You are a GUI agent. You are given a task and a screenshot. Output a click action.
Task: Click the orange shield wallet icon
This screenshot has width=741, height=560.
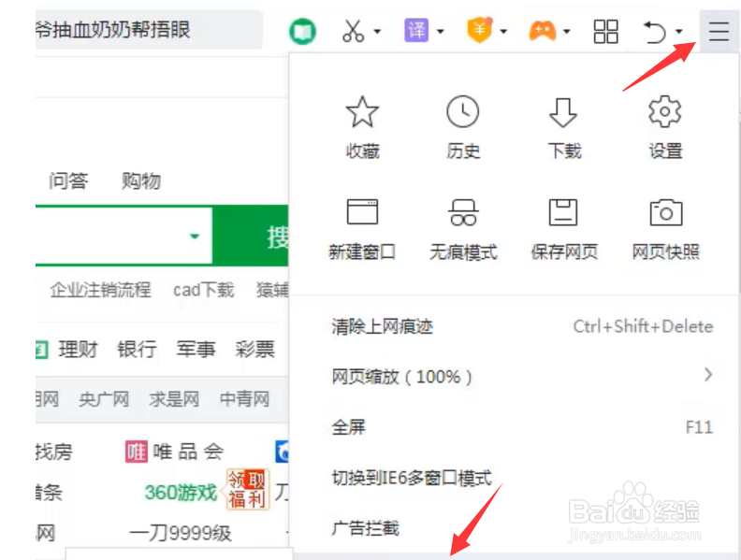(479, 30)
